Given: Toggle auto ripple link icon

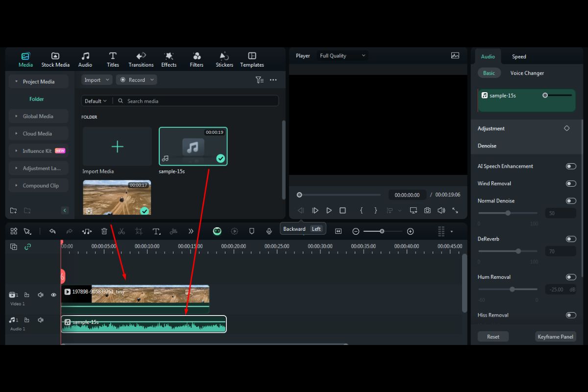Looking at the screenshot, I should coord(27,246).
